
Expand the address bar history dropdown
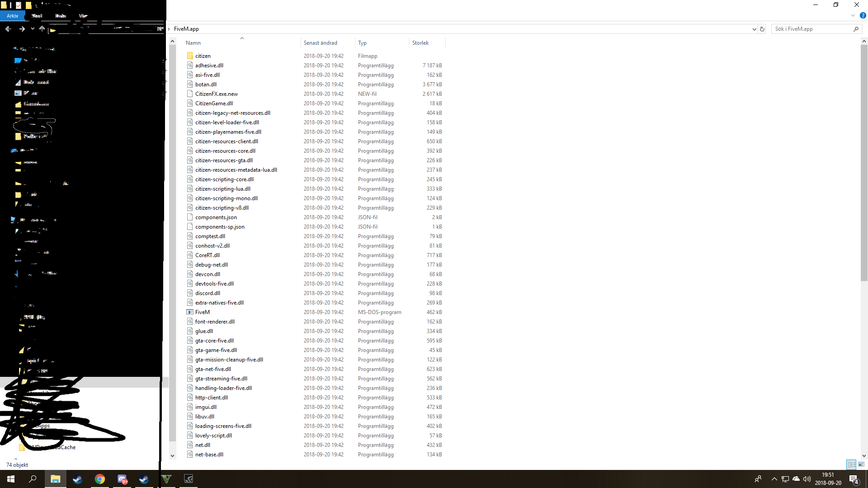tap(753, 28)
